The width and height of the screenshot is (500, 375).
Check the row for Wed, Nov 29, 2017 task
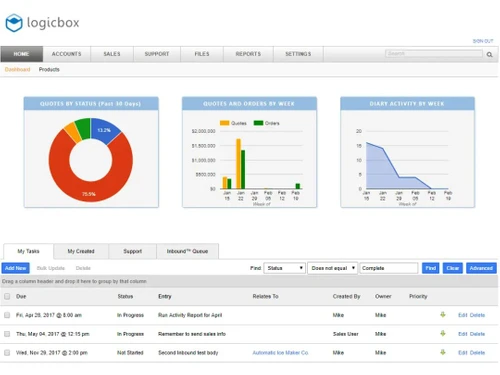pos(7,353)
